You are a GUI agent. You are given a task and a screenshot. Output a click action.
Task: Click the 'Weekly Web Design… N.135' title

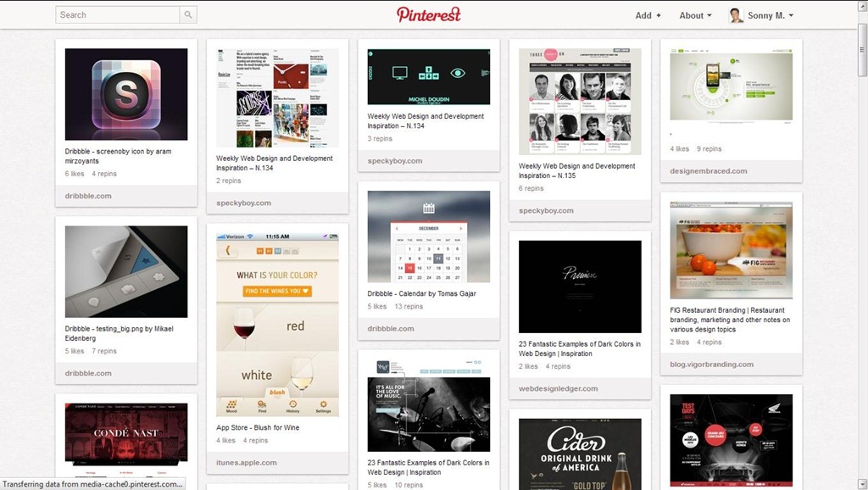click(x=576, y=170)
